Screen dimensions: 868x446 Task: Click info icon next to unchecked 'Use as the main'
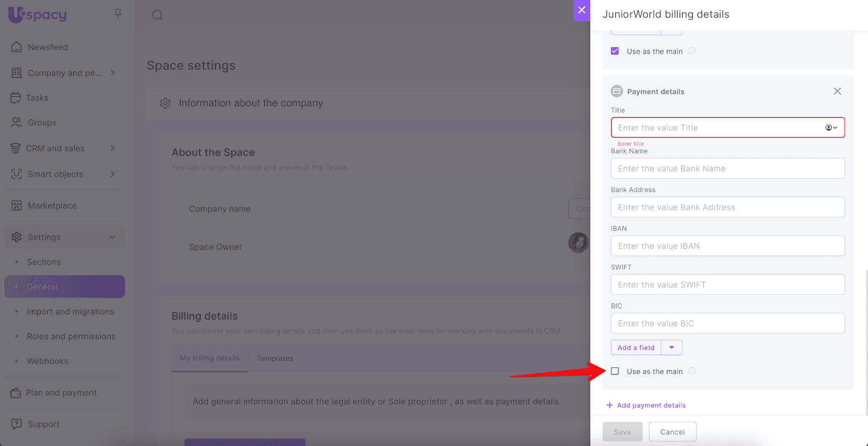(692, 371)
